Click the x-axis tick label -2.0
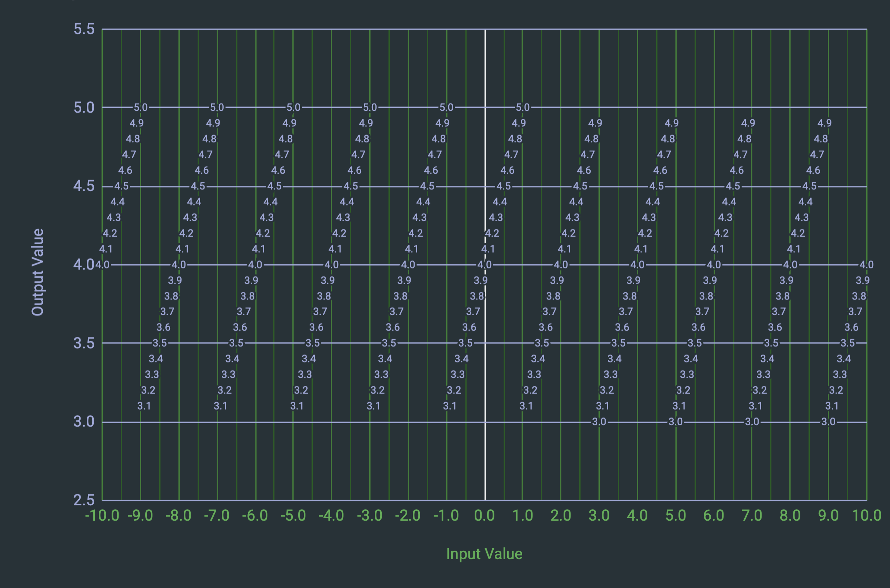Screen dimensions: 890x588 408,516
